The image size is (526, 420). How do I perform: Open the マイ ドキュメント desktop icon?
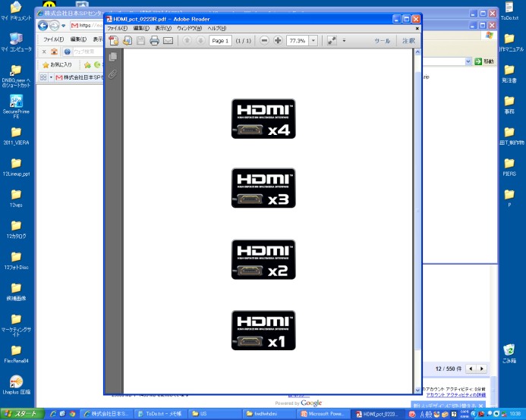(x=16, y=11)
